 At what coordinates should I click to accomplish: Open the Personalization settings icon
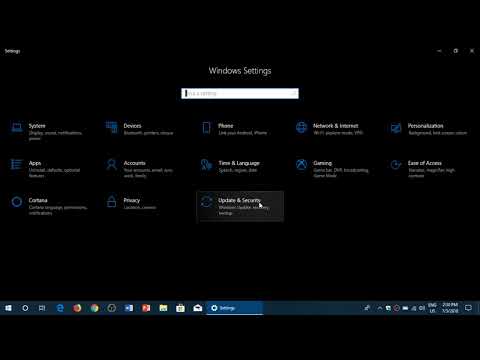point(396,128)
